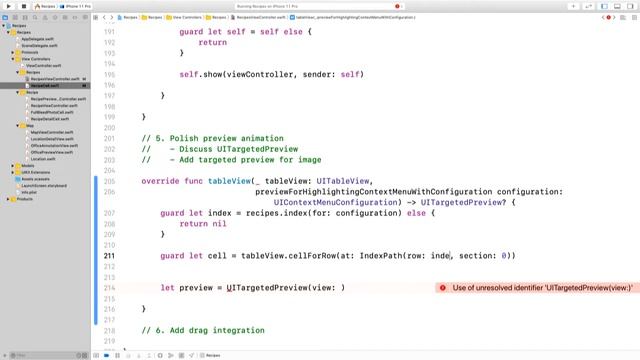Open the related items grid menu
Screen dimensions: 640x360
pyautogui.click(x=96, y=18)
